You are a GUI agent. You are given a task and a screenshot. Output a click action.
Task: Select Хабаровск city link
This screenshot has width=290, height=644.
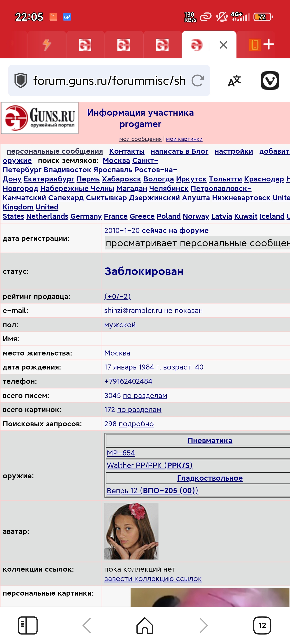(x=122, y=179)
